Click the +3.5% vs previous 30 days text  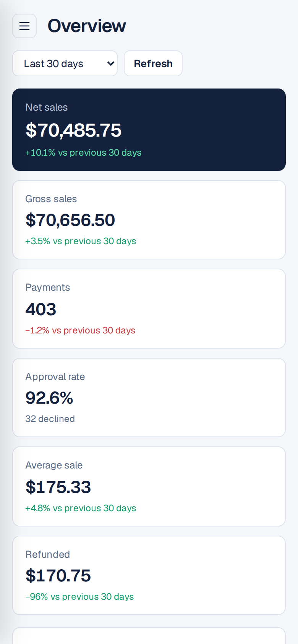pyautogui.click(x=81, y=241)
